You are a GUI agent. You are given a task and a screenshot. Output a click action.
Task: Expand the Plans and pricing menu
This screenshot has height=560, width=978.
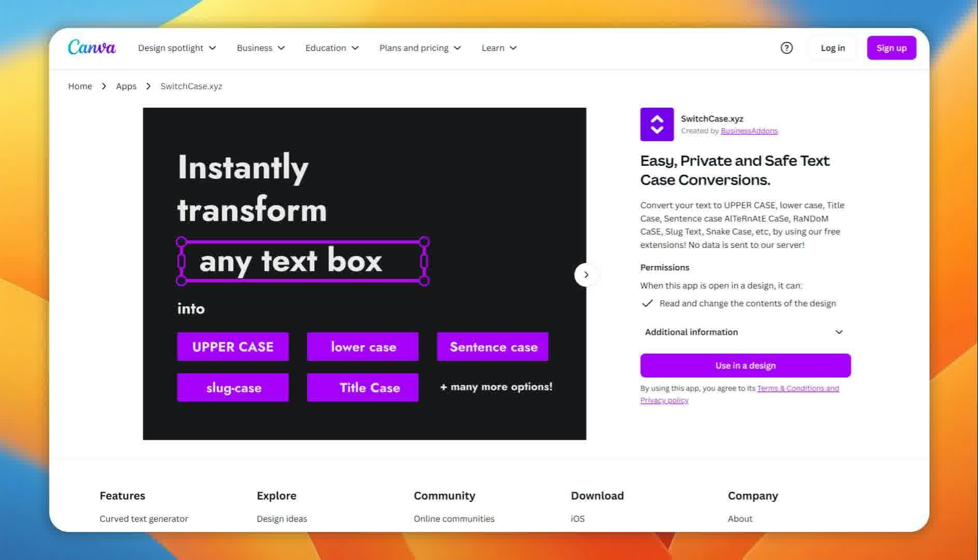[420, 48]
